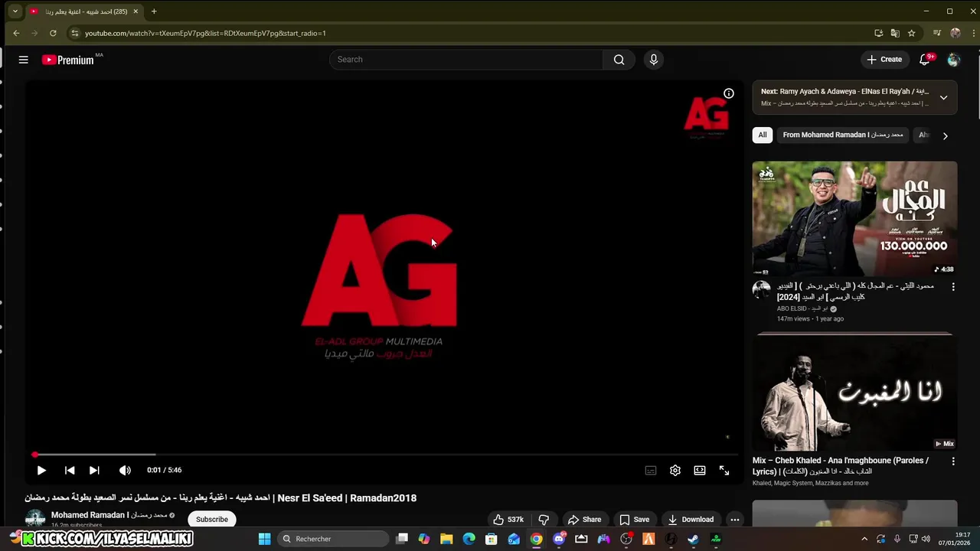Open the YouTube guide hamburger menu
980x551 pixels.
point(24,60)
